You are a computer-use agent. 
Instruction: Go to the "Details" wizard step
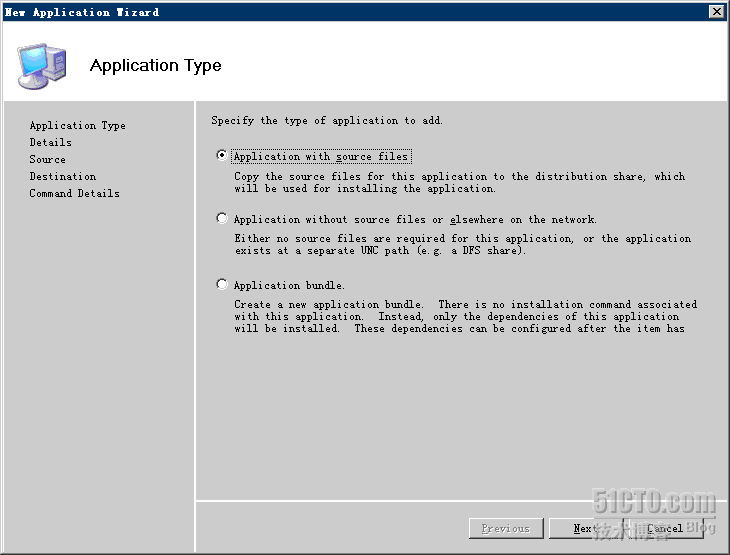(50, 142)
